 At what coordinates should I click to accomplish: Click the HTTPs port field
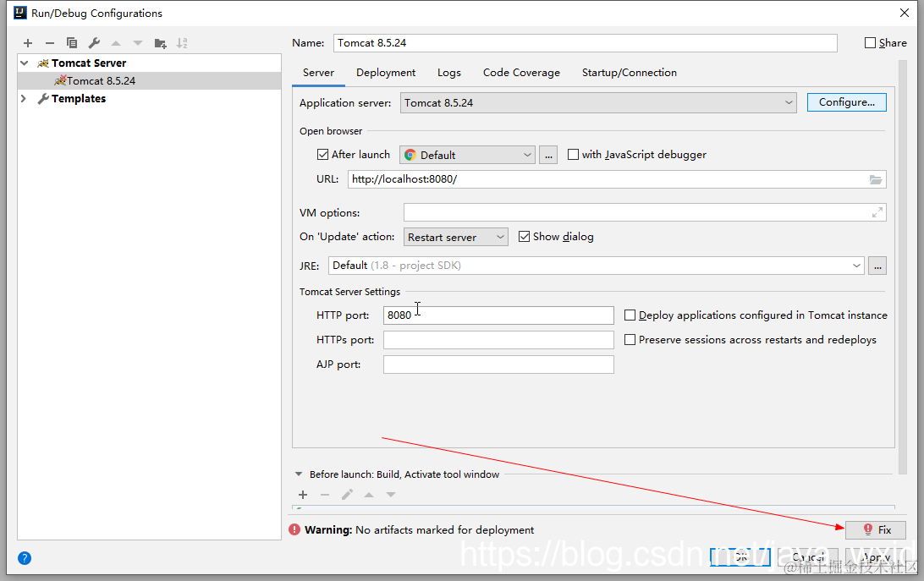tap(498, 340)
